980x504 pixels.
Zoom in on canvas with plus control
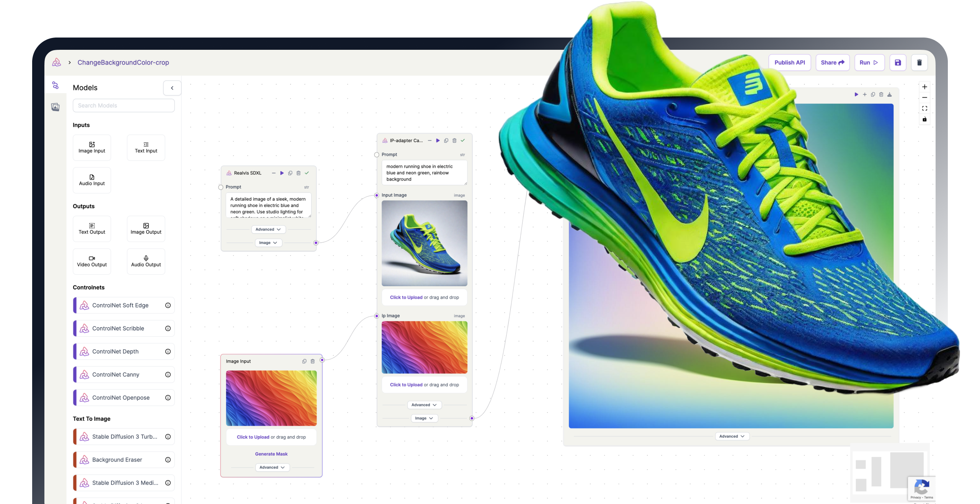pyautogui.click(x=924, y=87)
